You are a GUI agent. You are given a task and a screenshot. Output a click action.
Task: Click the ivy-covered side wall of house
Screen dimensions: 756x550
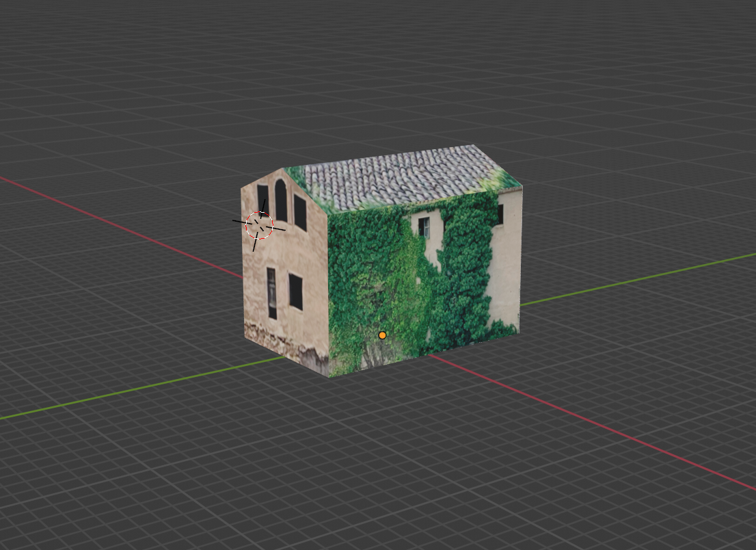coord(424,285)
